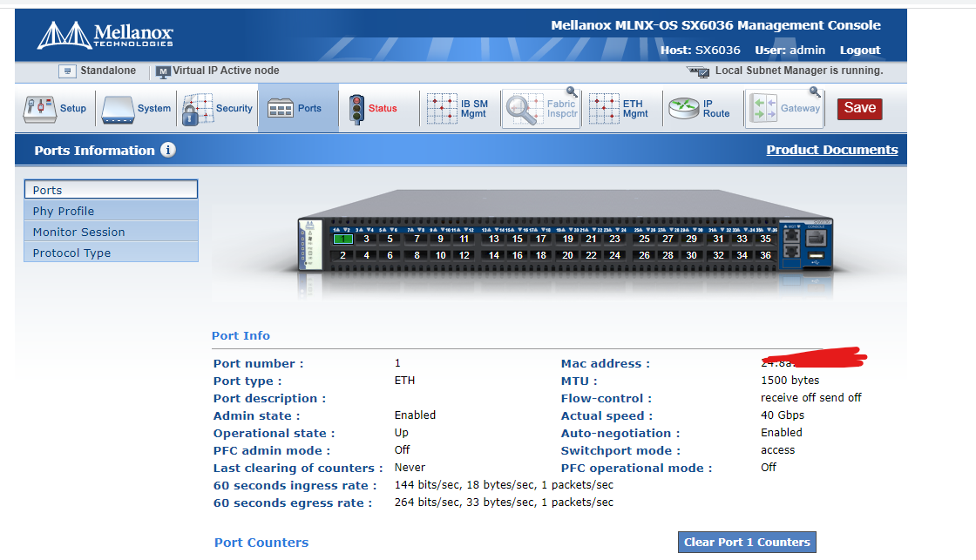Open the System menu label

[153, 108]
